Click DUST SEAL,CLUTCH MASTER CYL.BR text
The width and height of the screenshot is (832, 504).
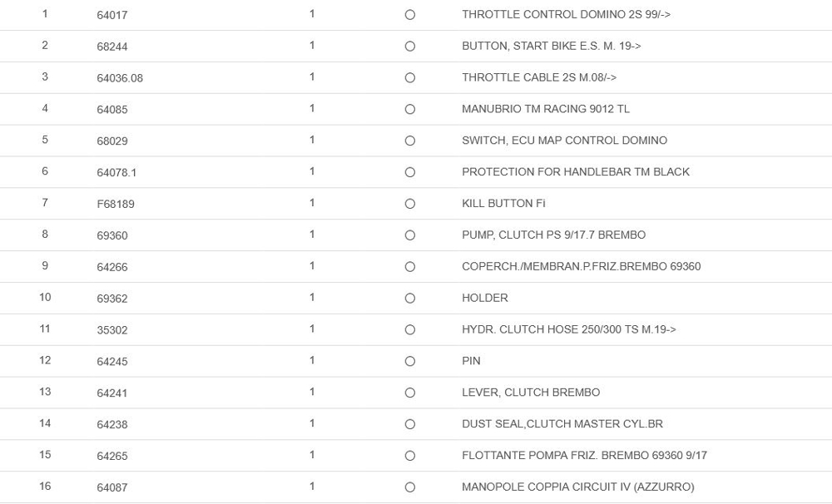tap(562, 424)
